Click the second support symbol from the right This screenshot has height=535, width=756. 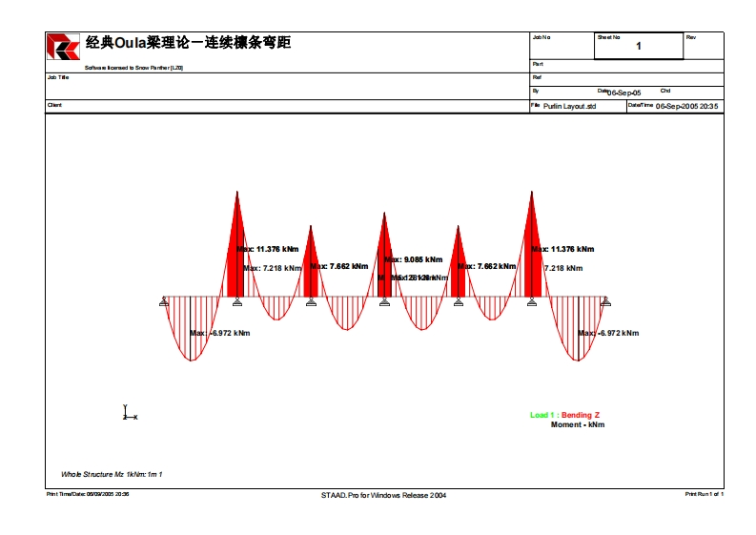[532, 302]
